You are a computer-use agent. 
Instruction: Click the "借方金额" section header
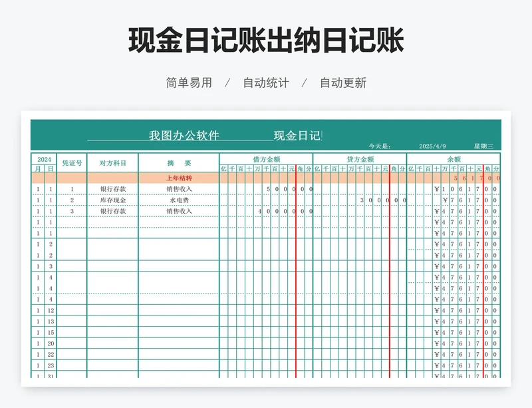click(267, 159)
